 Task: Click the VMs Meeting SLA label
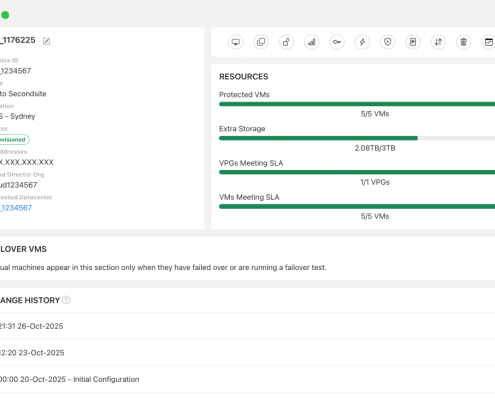pos(249,197)
